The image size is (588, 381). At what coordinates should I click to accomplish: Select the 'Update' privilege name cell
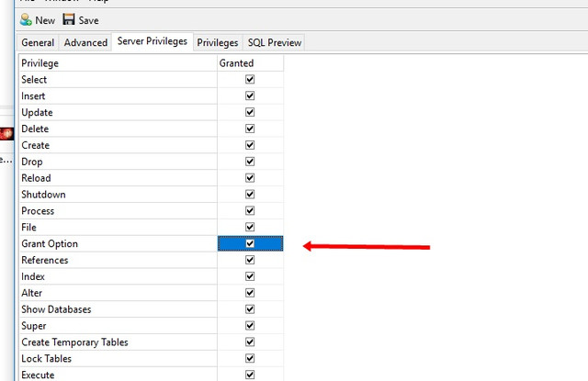click(118, 112)
